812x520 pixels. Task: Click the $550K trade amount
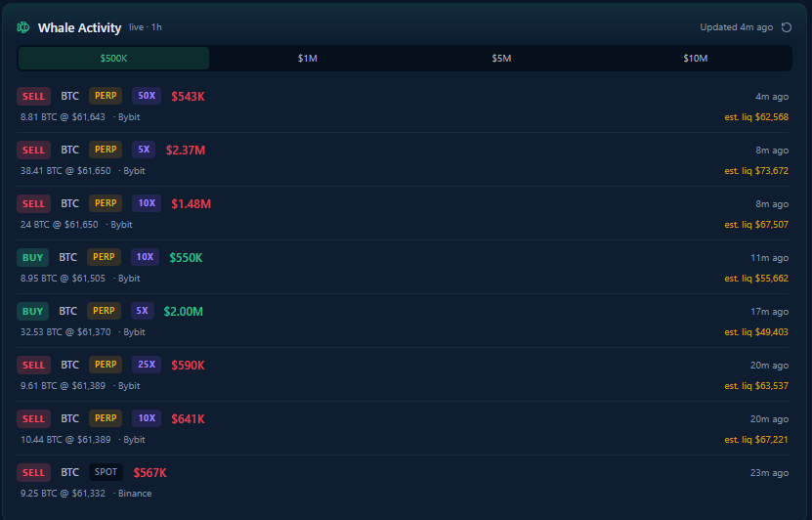[186, 258]
